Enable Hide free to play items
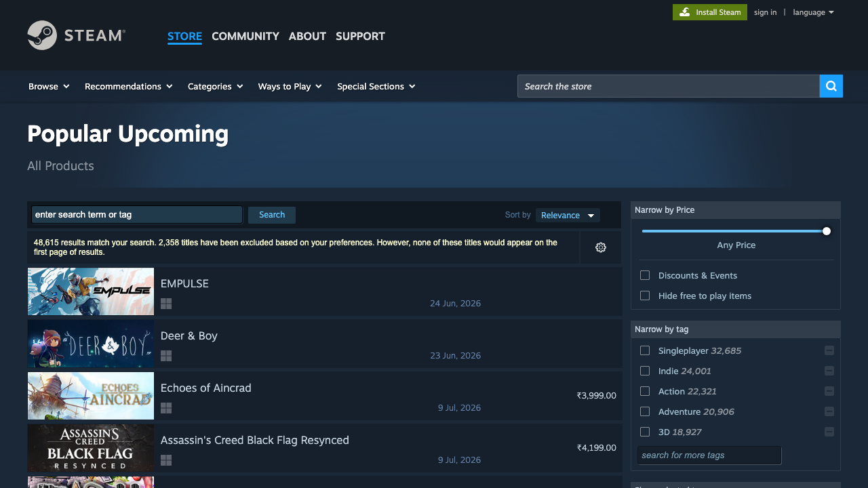This screenshot has width=868, height=488. pyautogui.click(x=645, y=296)
